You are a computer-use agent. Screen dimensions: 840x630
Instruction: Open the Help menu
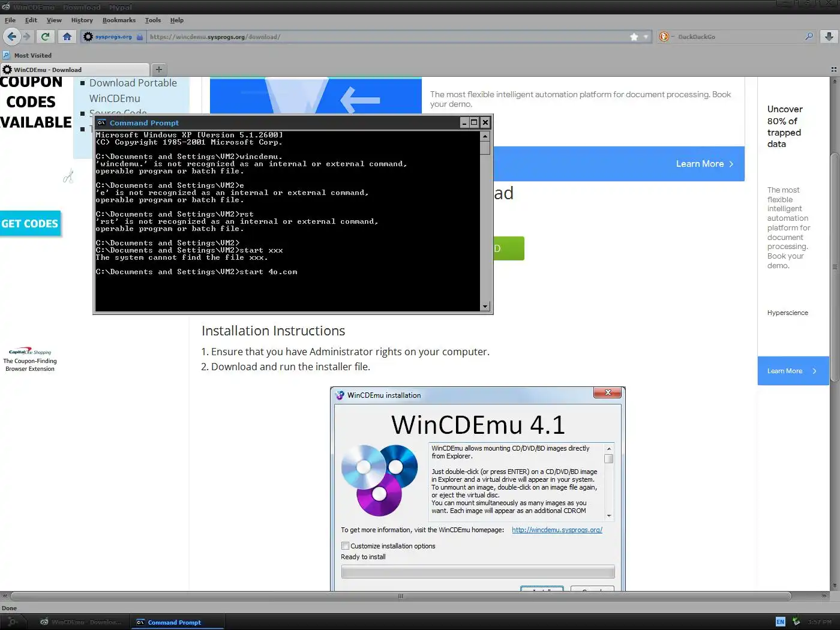point(177,20)
